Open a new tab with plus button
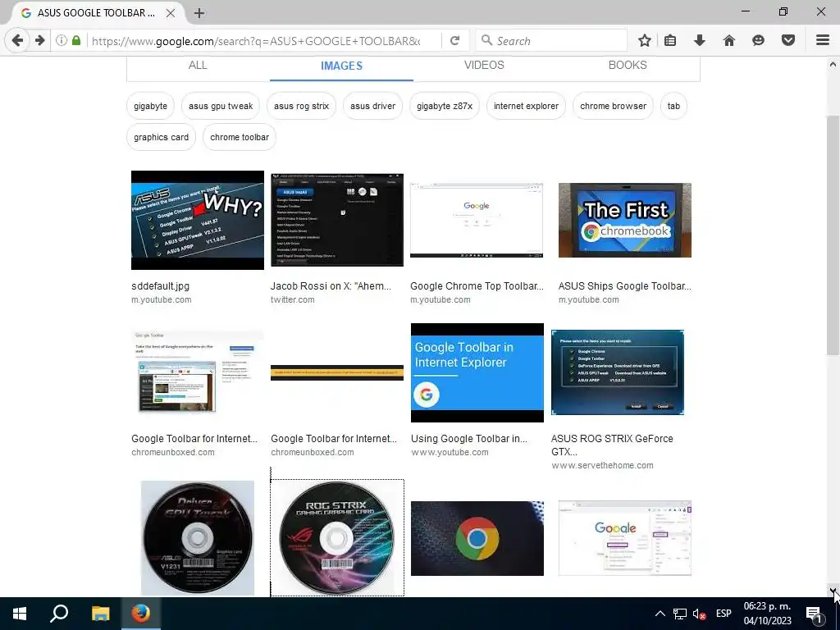 point(199,13)
